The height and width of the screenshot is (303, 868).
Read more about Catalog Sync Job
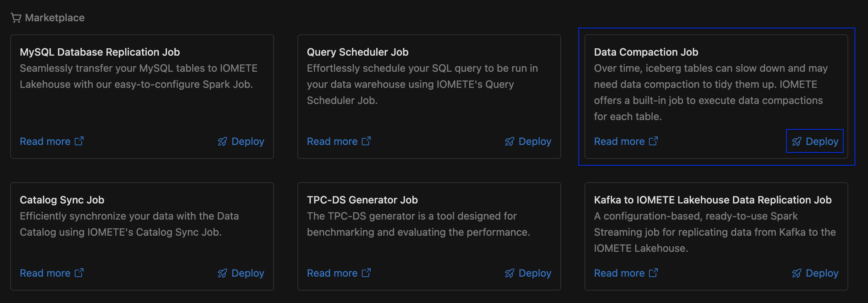pos(52,273)
